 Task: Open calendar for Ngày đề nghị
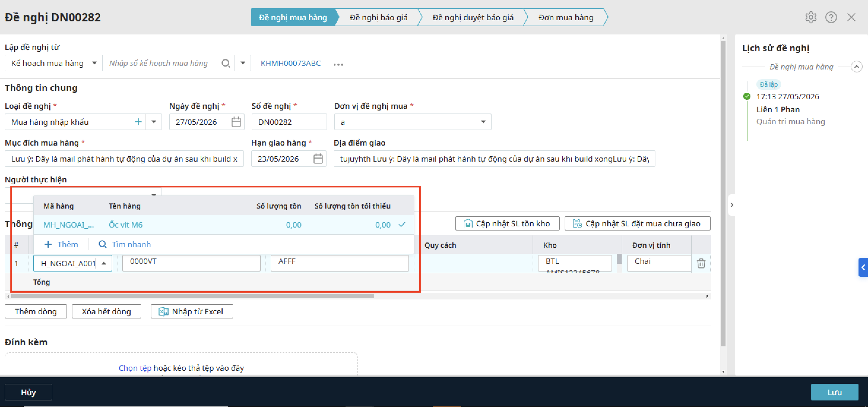(236, 122)
